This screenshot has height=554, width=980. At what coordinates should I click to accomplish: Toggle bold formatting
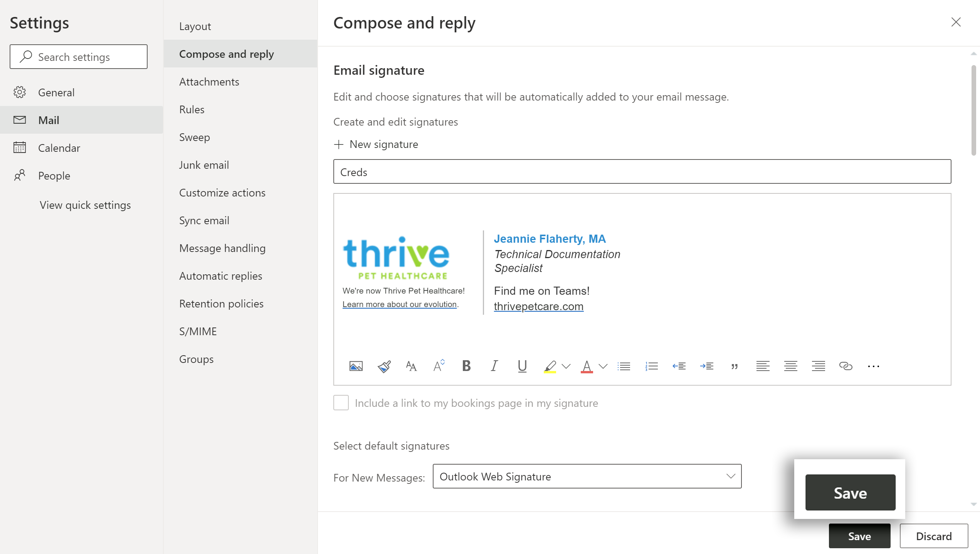pyautogui.click(x=466, y=366)
